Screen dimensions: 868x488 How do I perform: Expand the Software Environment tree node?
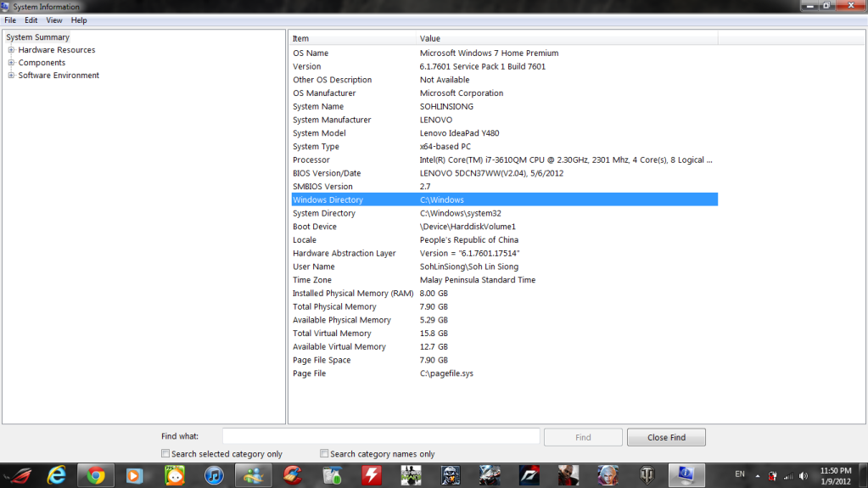coord(11,76)
